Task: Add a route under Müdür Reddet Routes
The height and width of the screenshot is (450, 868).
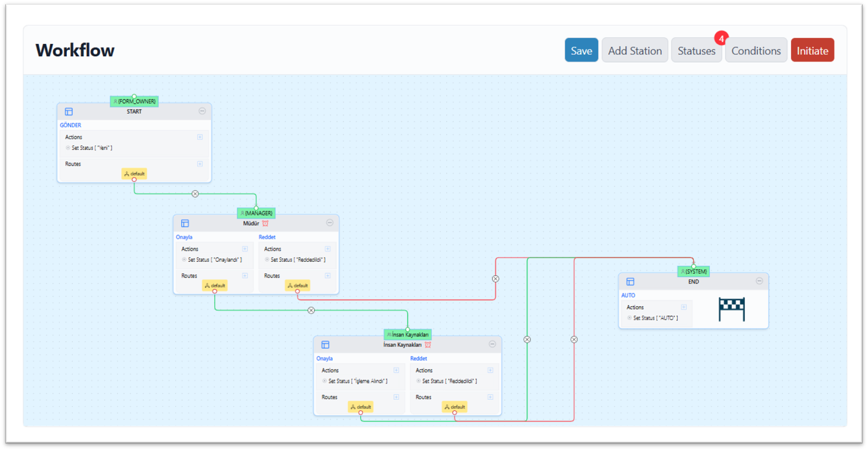Action: coord(327,275)
